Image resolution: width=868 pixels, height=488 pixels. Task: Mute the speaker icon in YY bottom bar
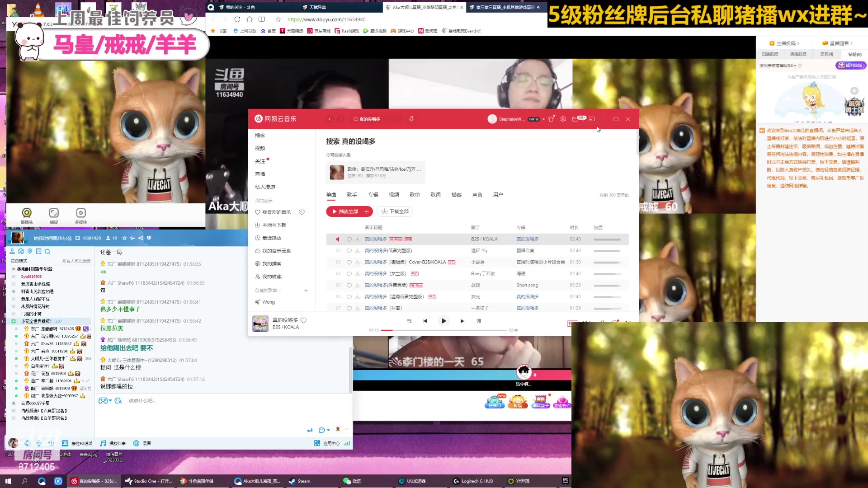pyautogui.click(x=27, y=443)
